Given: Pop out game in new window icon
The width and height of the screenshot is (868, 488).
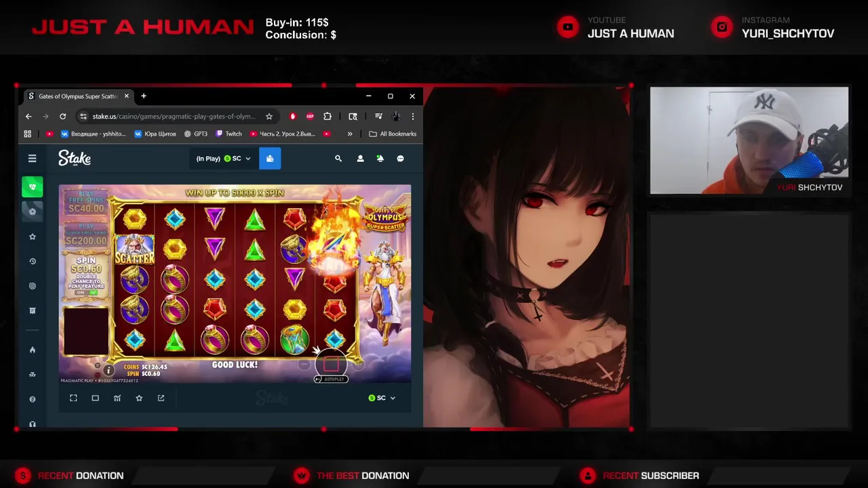Looking at the screenshot, I should click(x=161, y=398).
